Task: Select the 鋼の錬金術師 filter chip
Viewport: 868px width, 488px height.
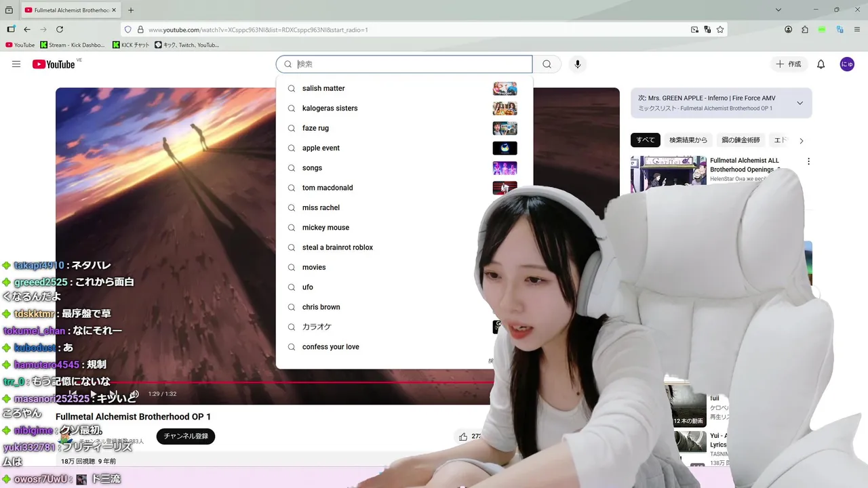Action: coord(741,140)
